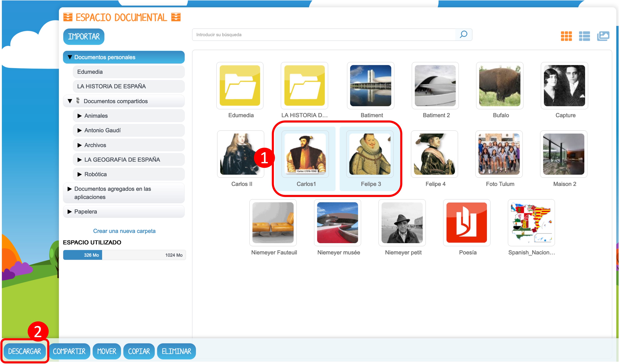Viewport: 619px width, 364px height.
Task: Click the COMPARTIR button
Action: point(69,351)
